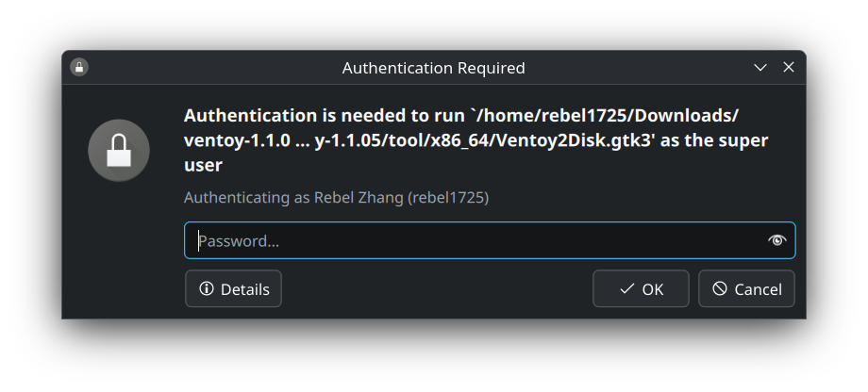Expand the Details section
The image size is (868, 392).
233,288
